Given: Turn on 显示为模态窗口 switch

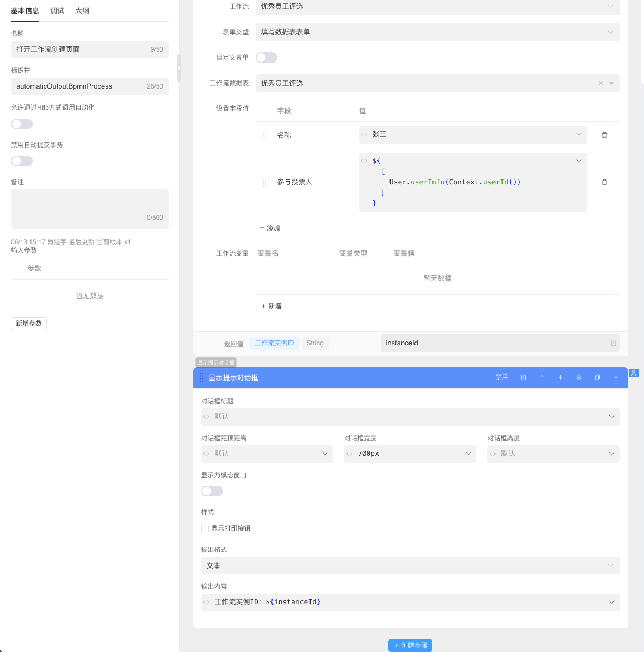Looking at the screenshot, I should pyautogui.click(x=212, y=491).
